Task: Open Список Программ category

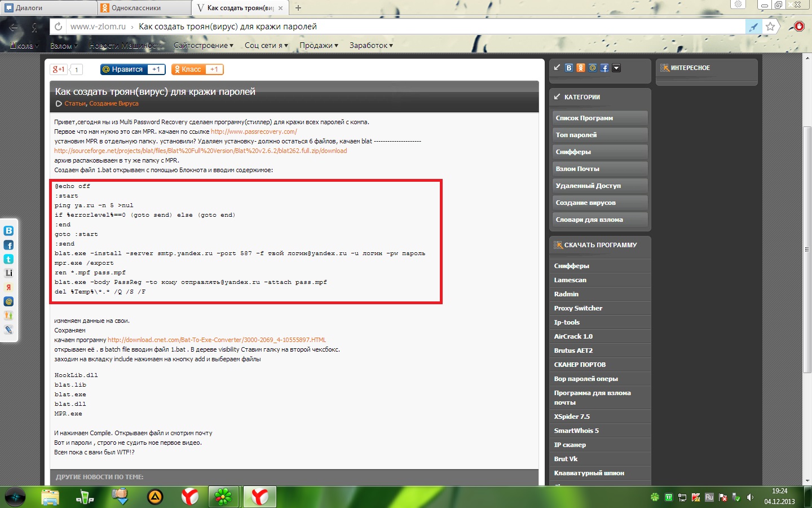Action: coord(600,118)
